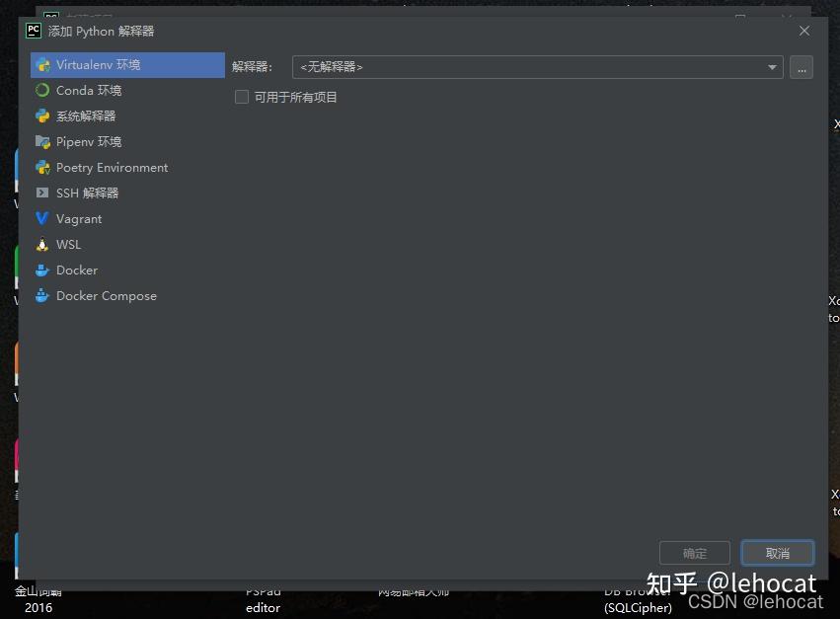840x619 pixels.
Task: Switch to Conda 环境 option
Action: point(127,91)
